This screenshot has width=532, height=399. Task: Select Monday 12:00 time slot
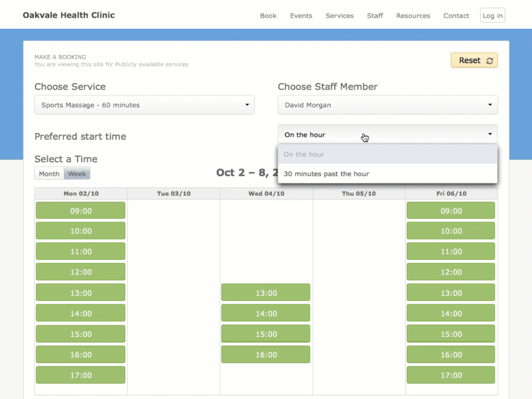81,272
